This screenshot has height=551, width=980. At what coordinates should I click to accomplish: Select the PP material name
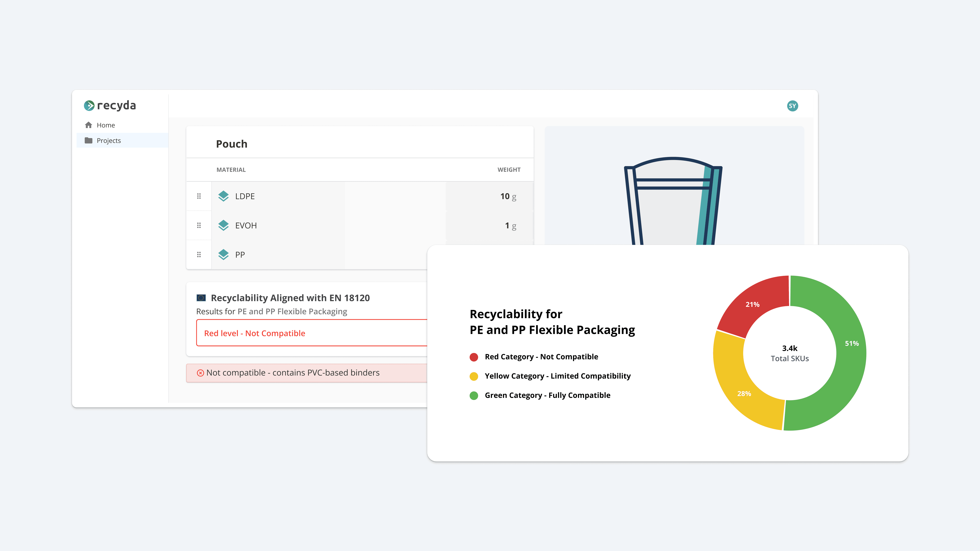point(240,255)
